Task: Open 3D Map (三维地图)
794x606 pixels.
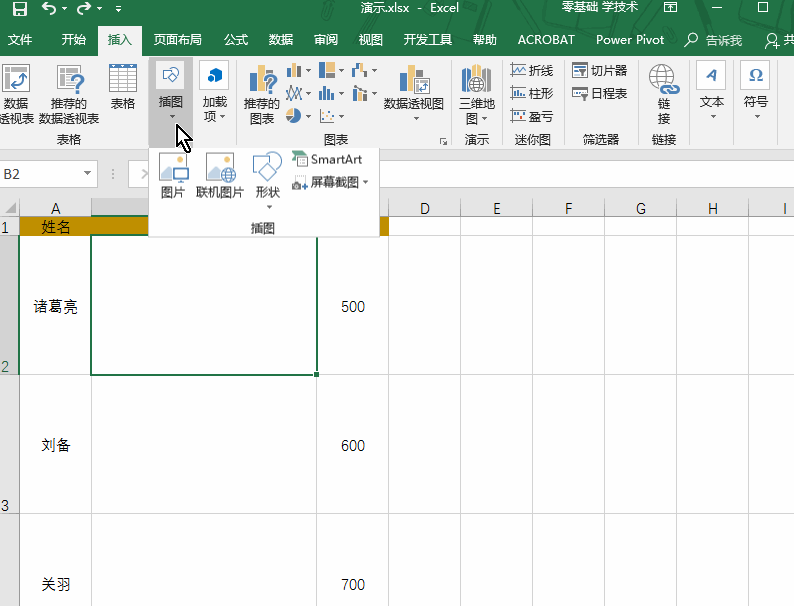Action: [477, 95]
